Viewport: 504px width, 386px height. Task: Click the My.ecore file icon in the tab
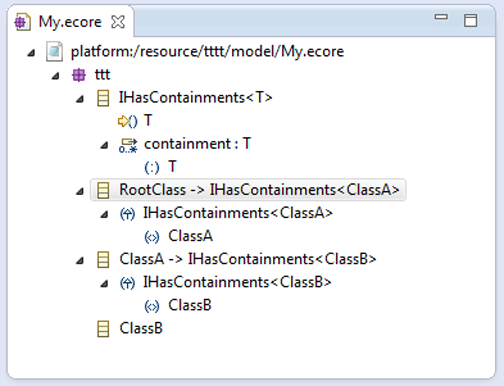coord(22,22)
